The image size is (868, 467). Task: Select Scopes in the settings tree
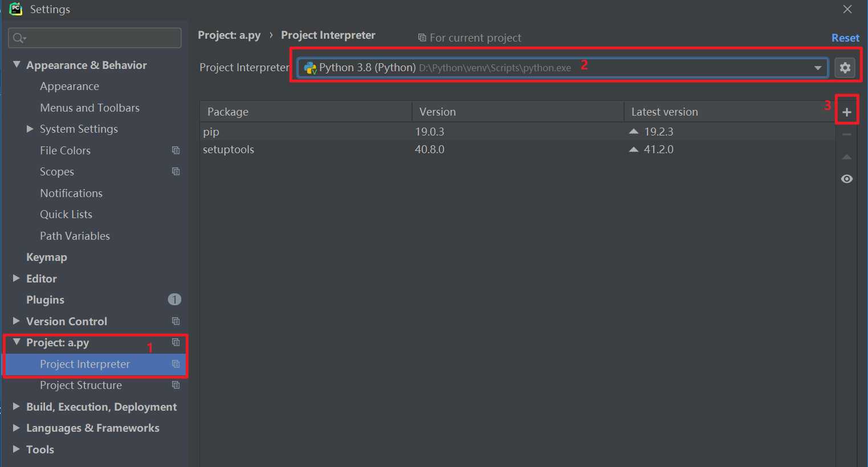(57, 172)
